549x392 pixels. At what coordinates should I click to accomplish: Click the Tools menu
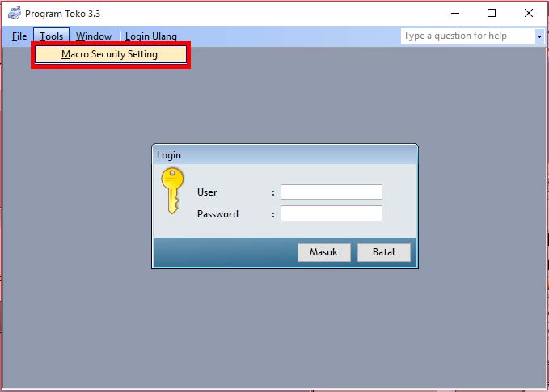(51, 36)
